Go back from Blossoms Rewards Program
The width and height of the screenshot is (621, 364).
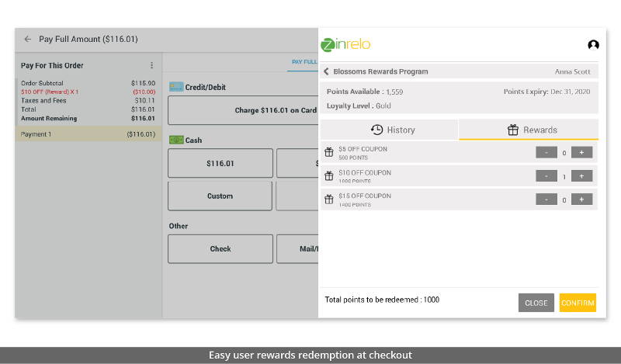click(x=326, y=71)
